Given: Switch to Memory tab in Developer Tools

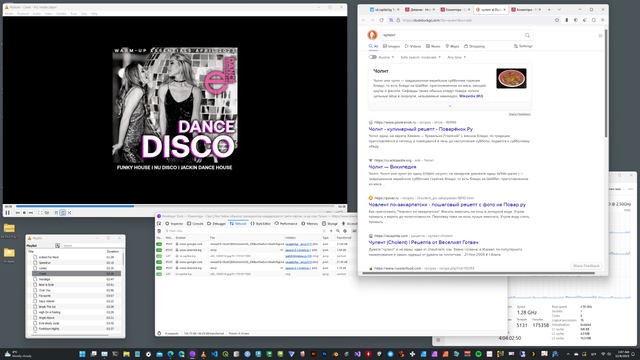Looking at the screenshot, I should (x=309, y=224).
